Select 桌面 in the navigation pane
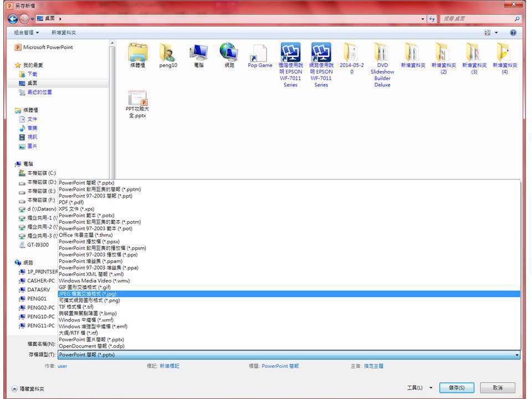Image resolution: width=532 pixels, height=399 pixels. point(32,83)
